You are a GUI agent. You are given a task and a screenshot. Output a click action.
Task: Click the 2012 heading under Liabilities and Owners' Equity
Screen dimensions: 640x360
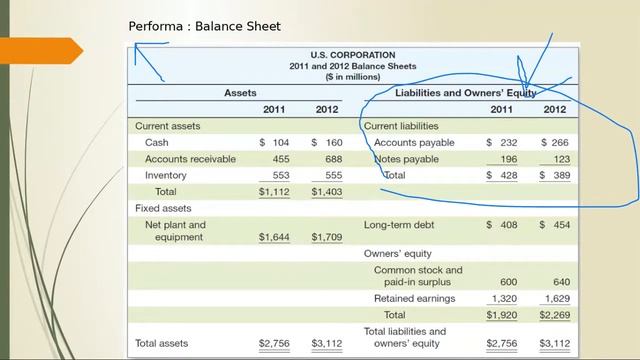pyautogui.click(x=555, y=109)
